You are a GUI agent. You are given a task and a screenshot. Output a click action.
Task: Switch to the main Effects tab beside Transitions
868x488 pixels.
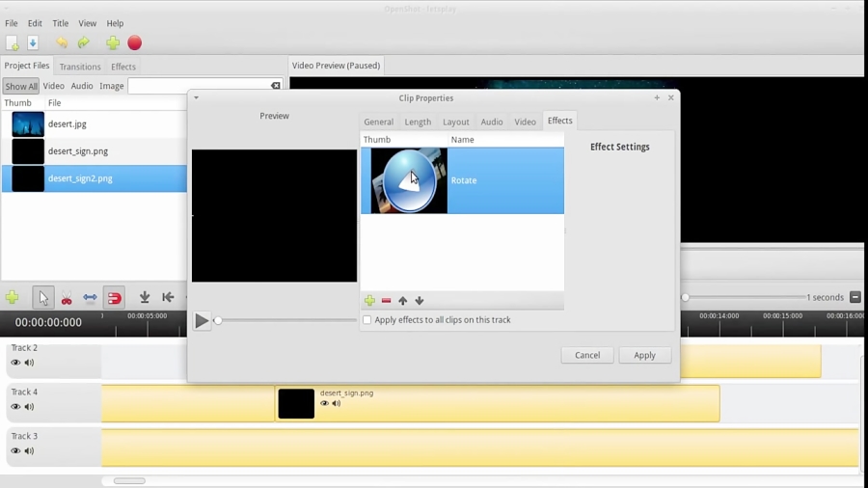122,67
